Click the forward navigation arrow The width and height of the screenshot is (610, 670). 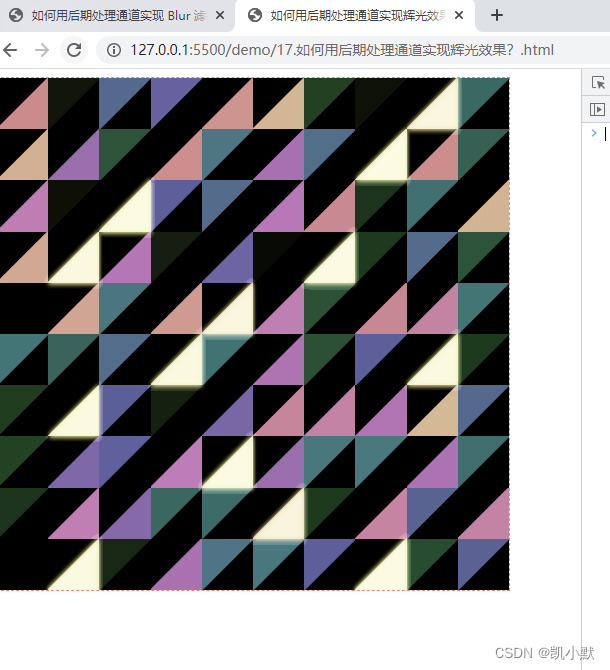[42, 50]
